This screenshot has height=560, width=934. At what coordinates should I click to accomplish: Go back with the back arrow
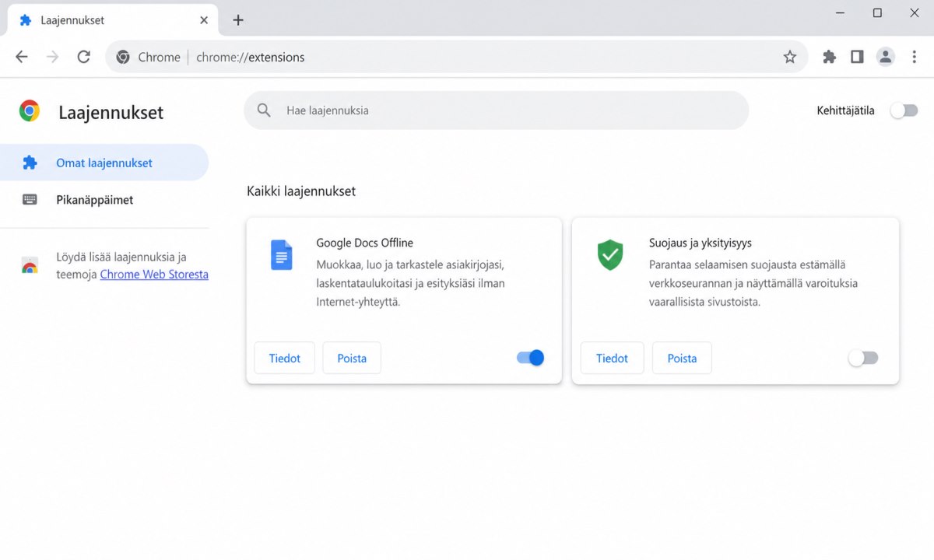tap(22, 57)
